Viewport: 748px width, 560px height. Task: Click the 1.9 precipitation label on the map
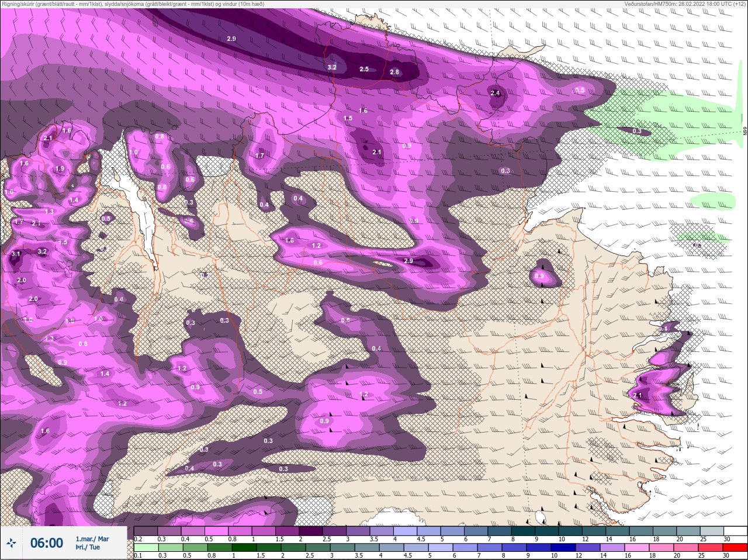[x=60, y=169]
